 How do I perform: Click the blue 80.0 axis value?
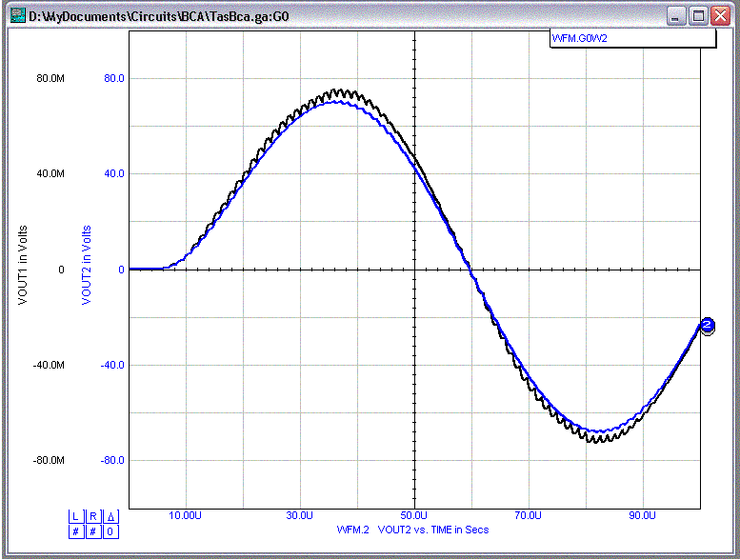coord(114,78)
